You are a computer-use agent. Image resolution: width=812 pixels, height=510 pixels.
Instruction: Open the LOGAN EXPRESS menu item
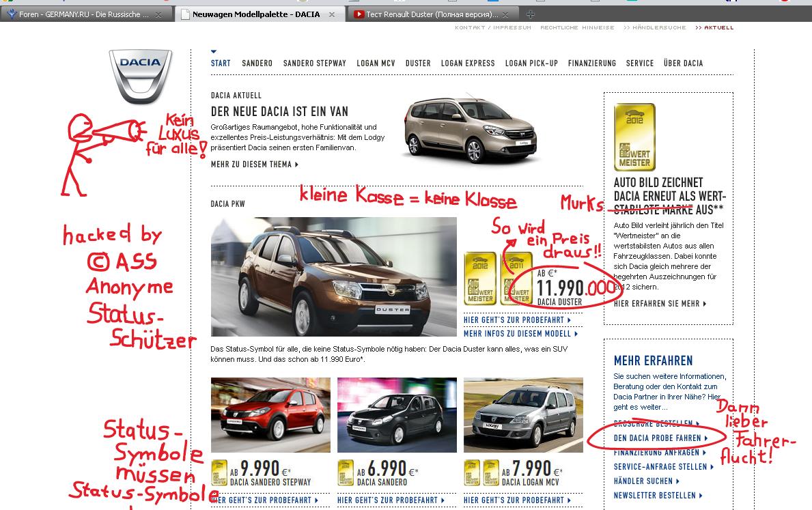click(468, 63)
